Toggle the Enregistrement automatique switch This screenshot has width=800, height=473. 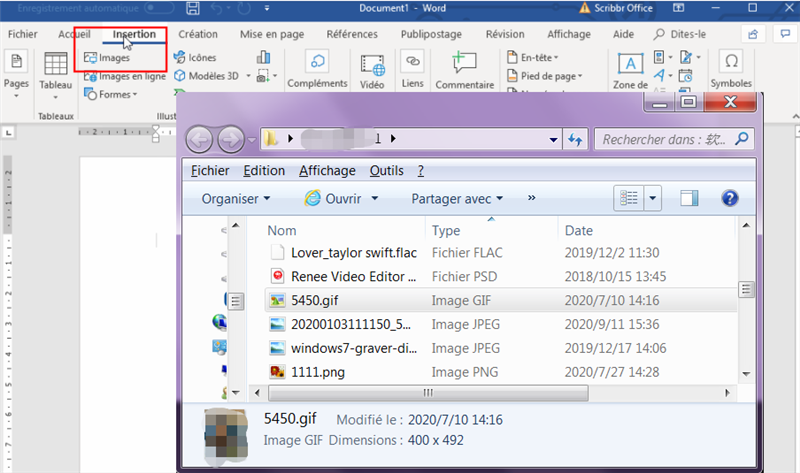[x=159, y=8]
